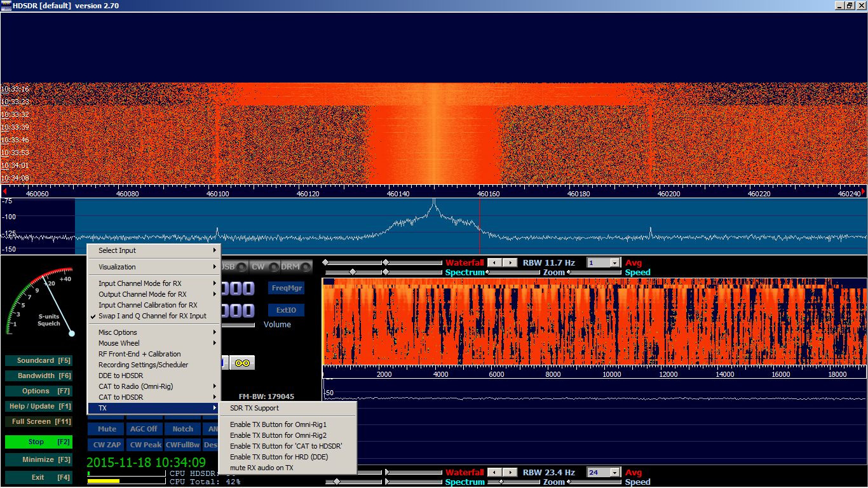Enable TX Button for 'CAT to HDSDR'
This screenshot has height=488, width=868.
click(x=288, y=446)
